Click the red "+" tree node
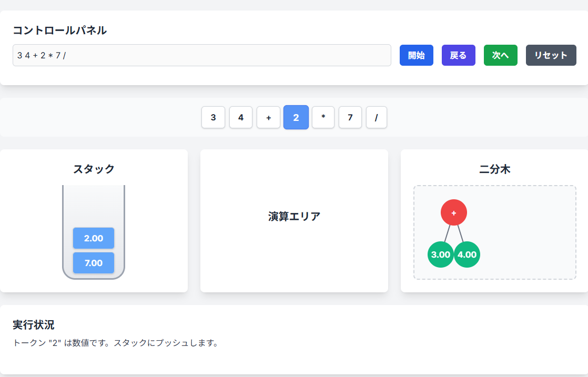 click(454, 212)
